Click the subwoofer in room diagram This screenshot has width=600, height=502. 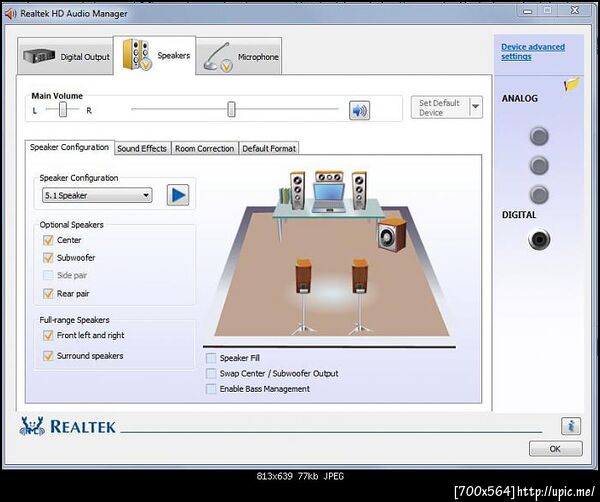tap(391, 235)
